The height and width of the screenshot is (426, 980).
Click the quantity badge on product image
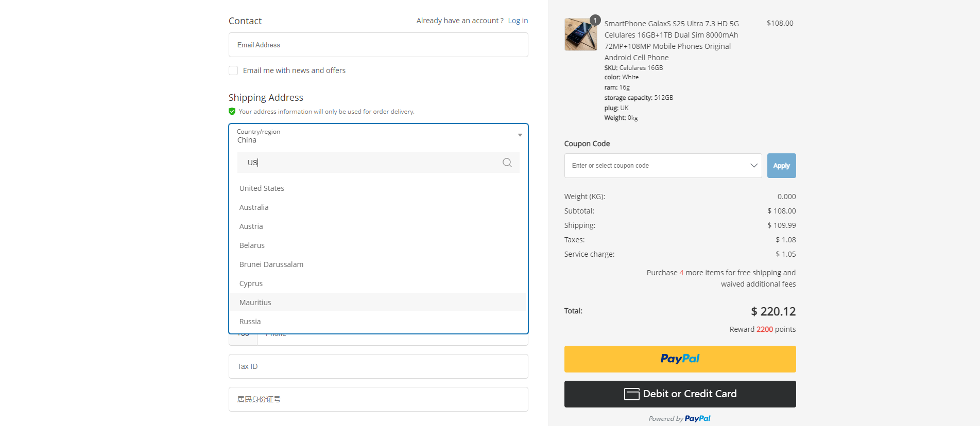[x=595, y=20]
